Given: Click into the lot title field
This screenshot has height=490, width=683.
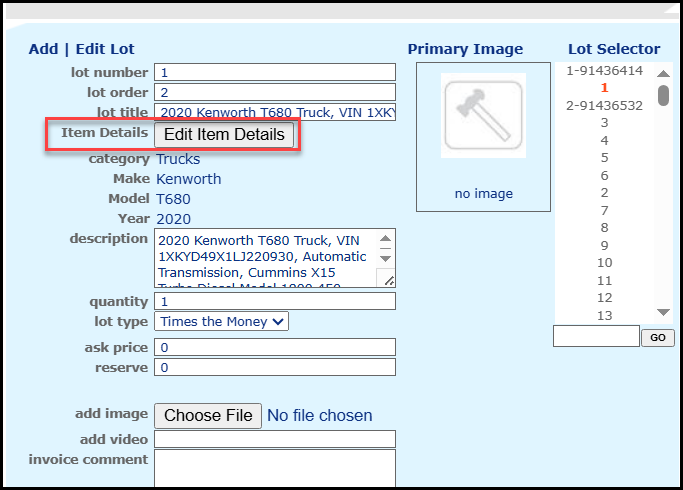Looking at the screenshot, I should [275, 112].
